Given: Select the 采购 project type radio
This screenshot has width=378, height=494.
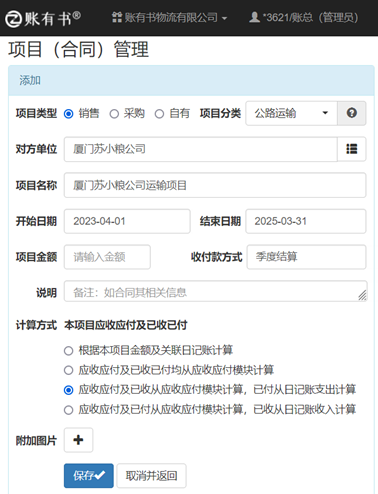Looking at the screenshot, I should 114,114.
